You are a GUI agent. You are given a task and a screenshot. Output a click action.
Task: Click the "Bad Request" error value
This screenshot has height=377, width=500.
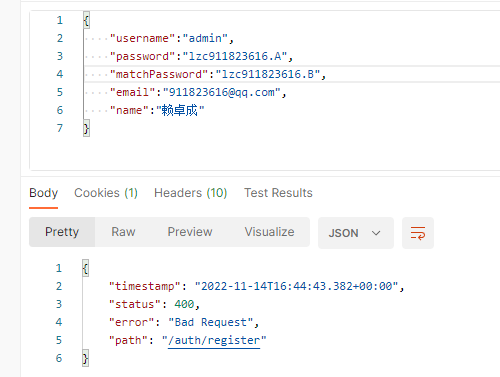click(211, 322)
